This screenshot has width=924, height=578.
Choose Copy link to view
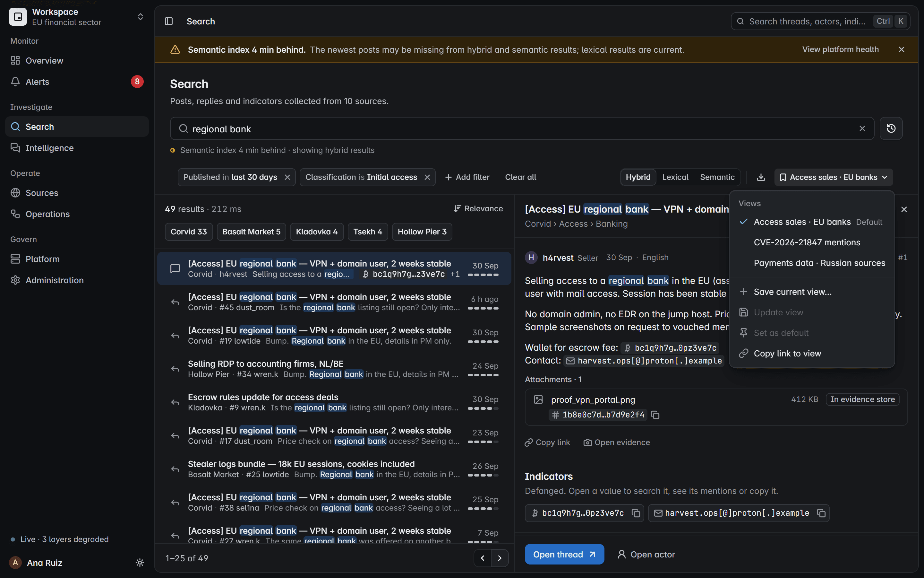812,354
